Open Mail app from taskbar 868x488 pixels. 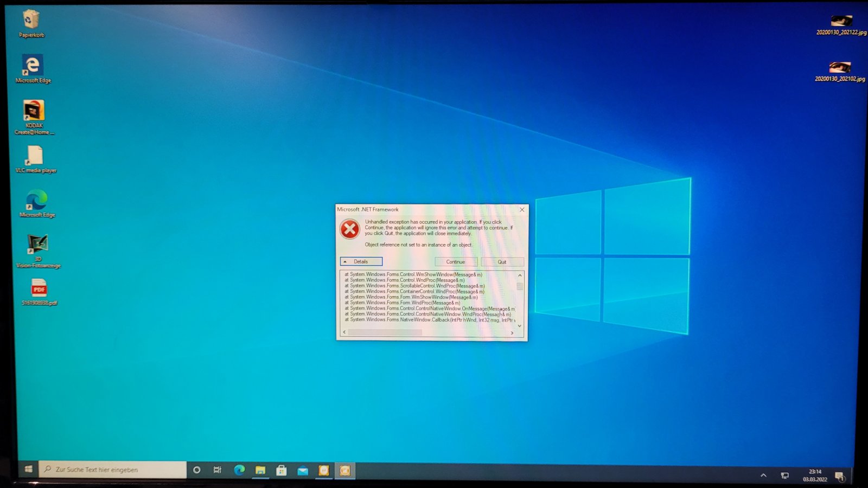coord(303,470)
